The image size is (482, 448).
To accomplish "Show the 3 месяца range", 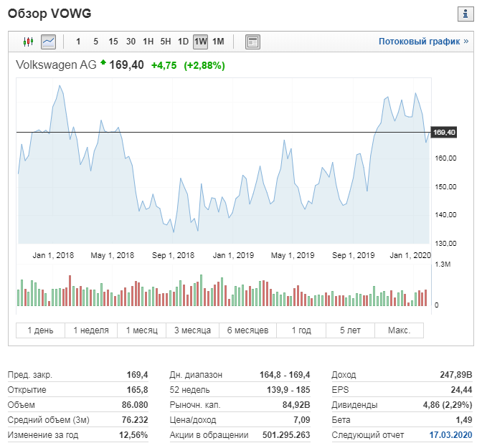I will (x=192, y=330).
